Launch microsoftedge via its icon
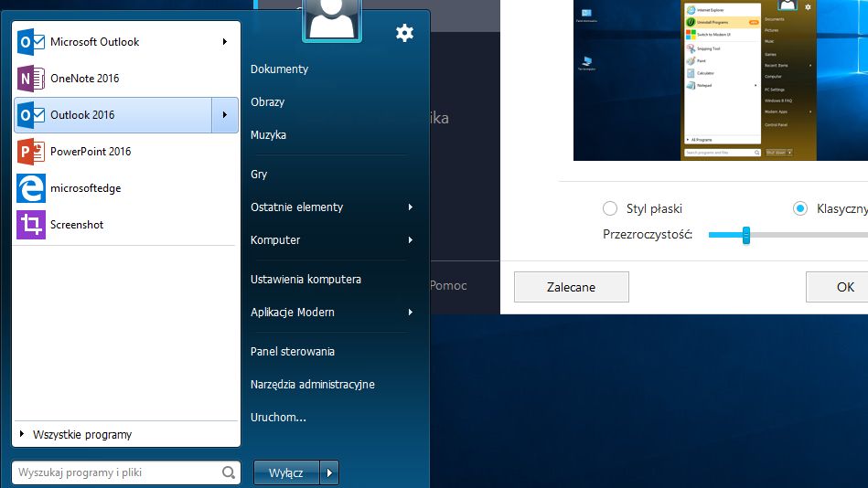This screenshot has width=868, height=488. tap(31, 188)
